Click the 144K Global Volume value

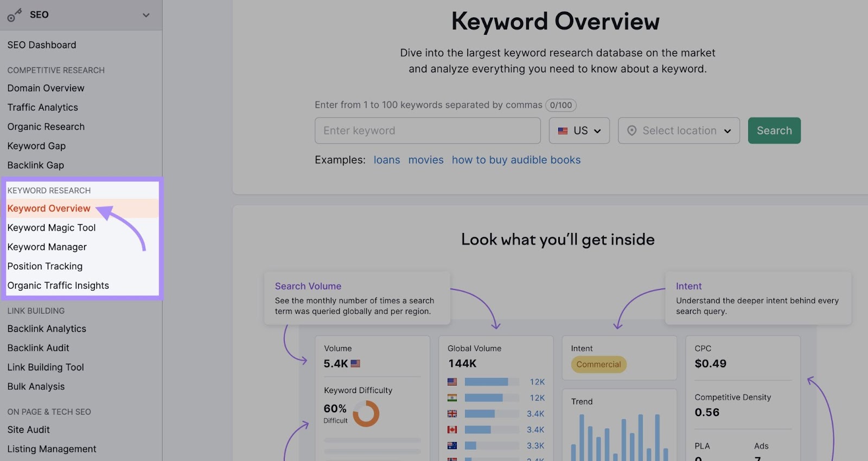462,364
